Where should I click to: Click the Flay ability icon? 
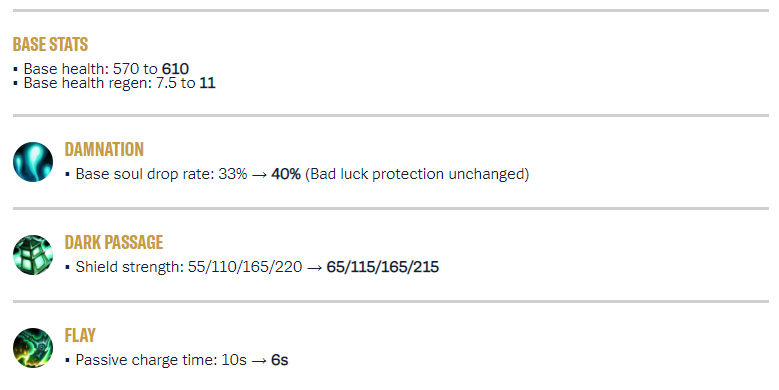(x=33, y=348)
